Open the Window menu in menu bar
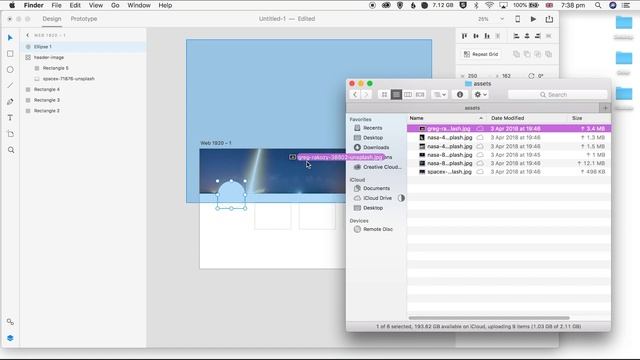640x360 pixels. coord(139,5)
